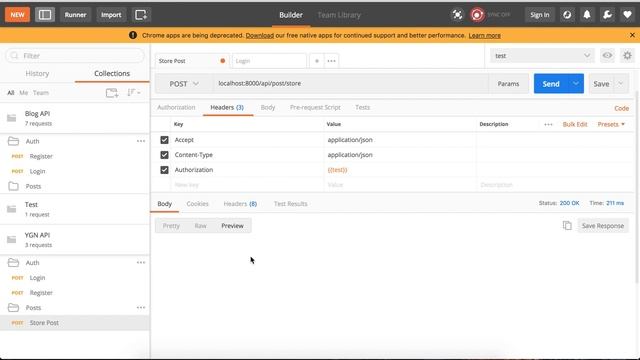Image resolution: width=640 pixels, height=360 pixels.
Task: Click the orange NEW button
Action: (x=17, y=15)
